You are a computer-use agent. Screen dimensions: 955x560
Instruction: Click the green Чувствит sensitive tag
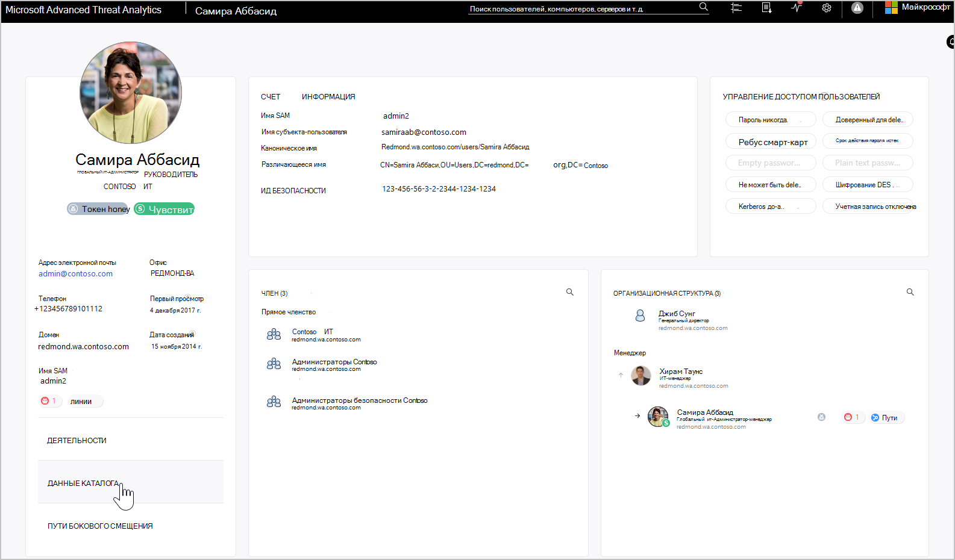pyautogui.click(x=164, y=209)
